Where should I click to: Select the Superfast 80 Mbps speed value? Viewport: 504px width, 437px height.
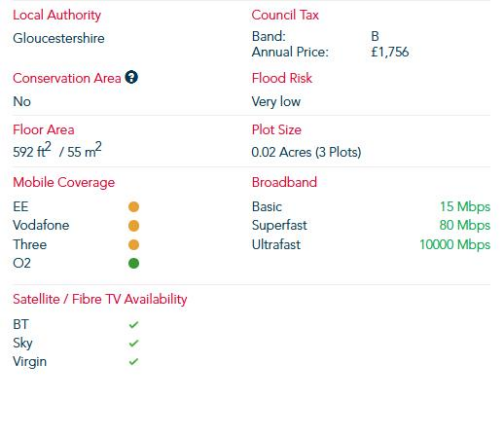pos(465,226)
